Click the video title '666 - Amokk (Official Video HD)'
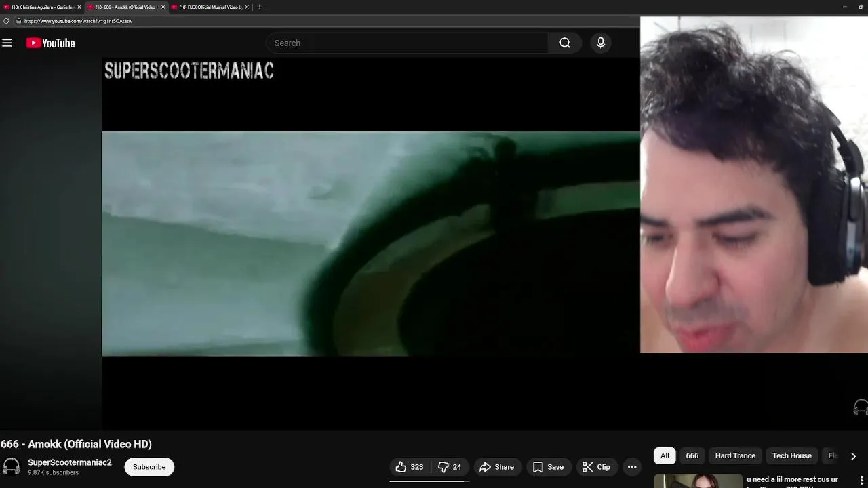868x488 pixels. point(76,444)
